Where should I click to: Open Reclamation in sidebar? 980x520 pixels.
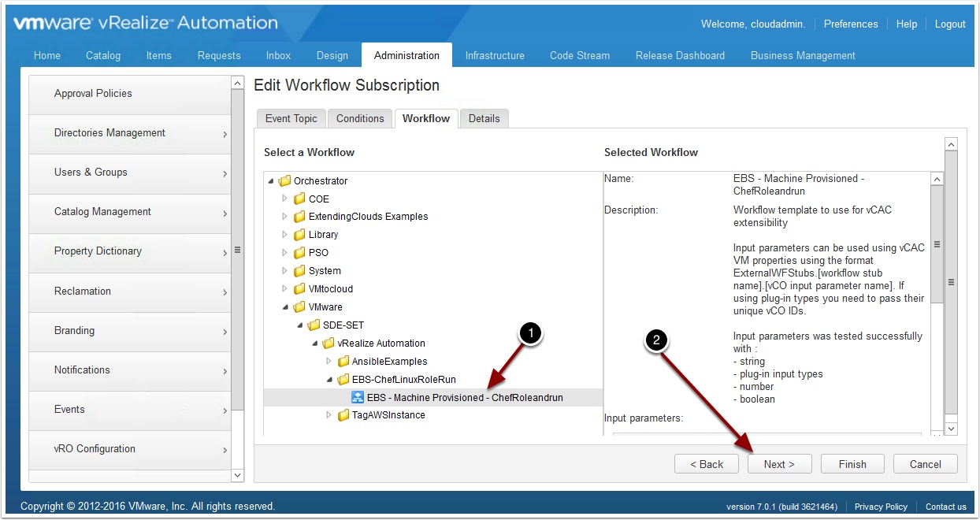[130, 292]
